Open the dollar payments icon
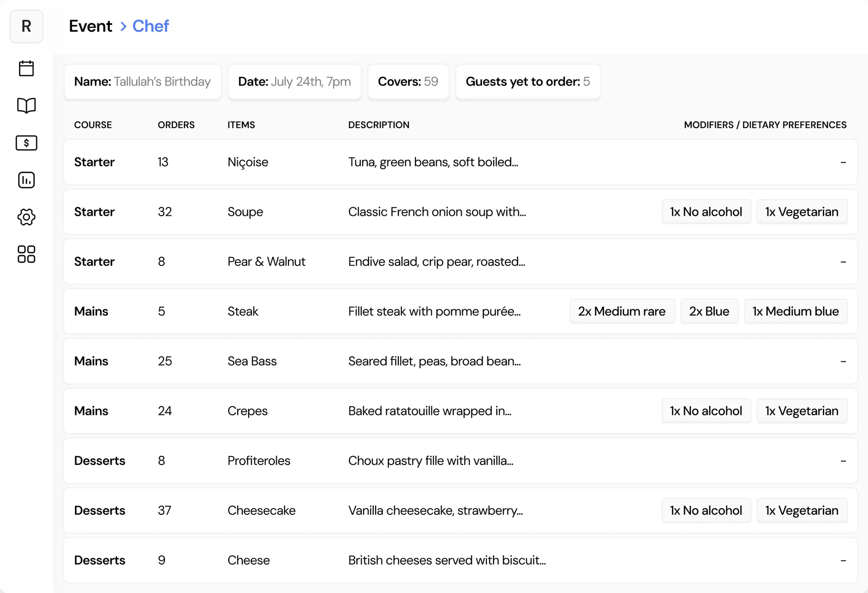Image resolution: width=868 pixels, height=593 pixels. pos(26,143)
